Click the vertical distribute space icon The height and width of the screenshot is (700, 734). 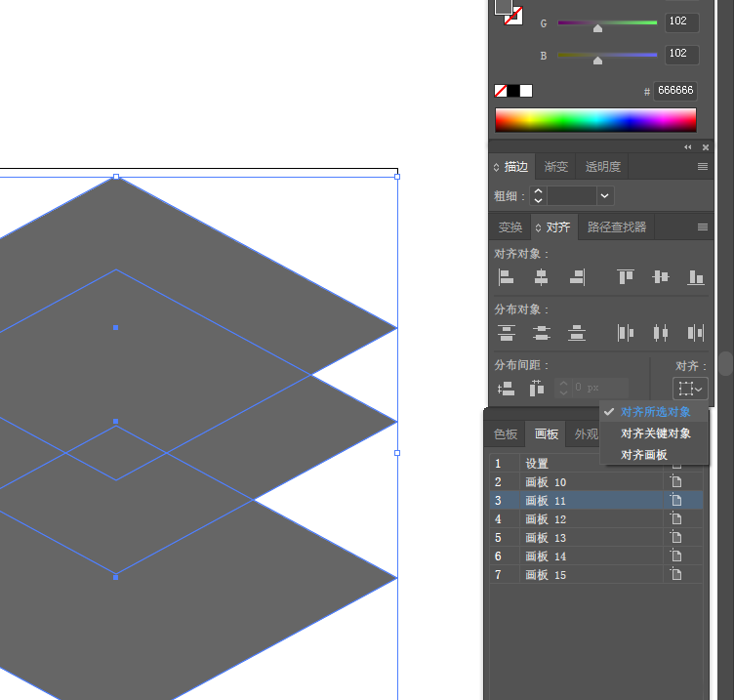coord(506,389)
